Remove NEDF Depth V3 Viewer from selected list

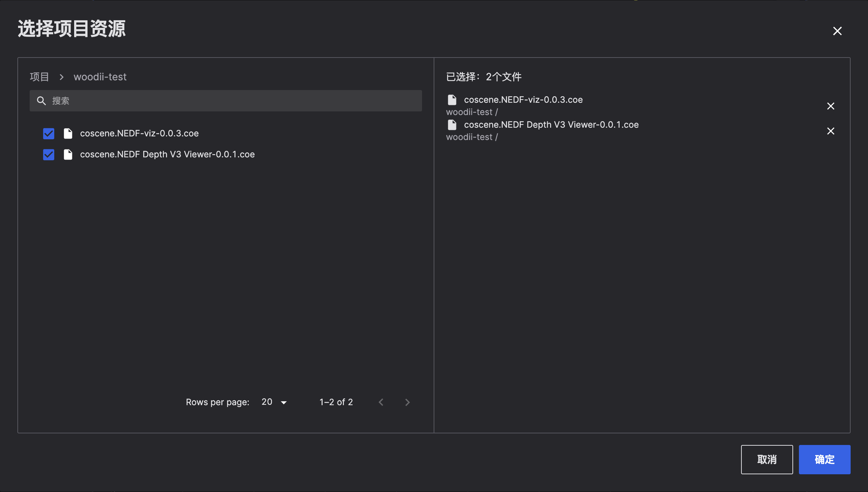click(831, 131)
